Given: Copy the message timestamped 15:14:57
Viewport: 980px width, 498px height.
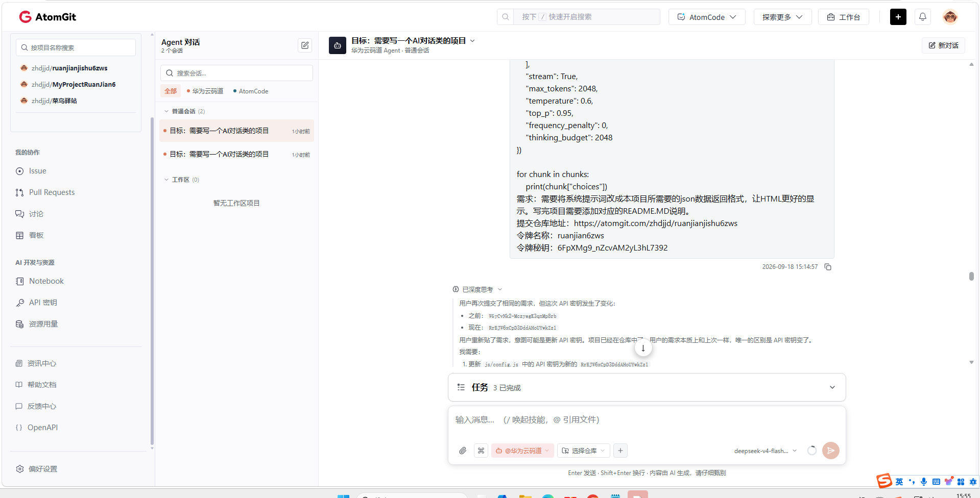Looking at the screenshot, I should click(828, 267).
